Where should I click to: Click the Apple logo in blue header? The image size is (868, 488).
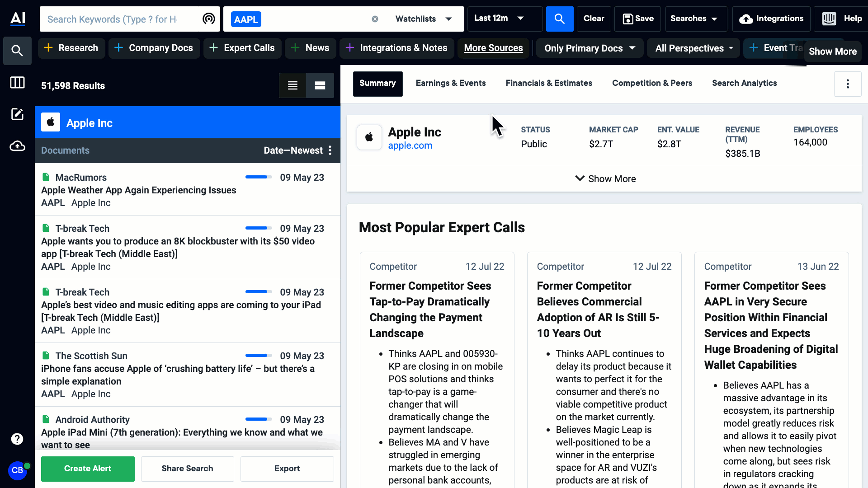51,122
